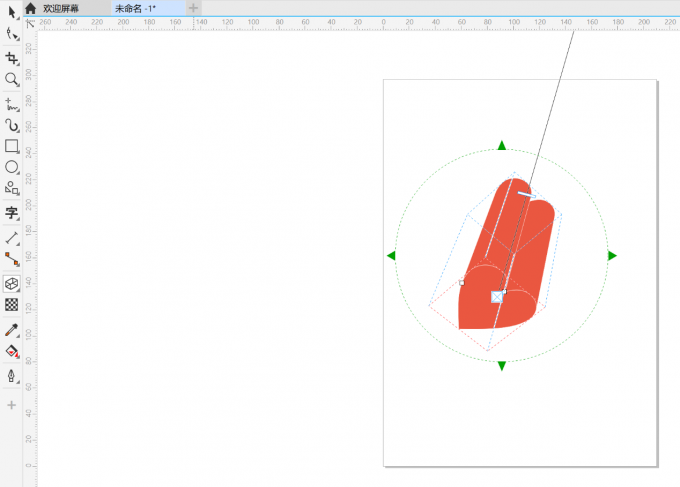680x487 pixels.
Task: Select the Extrude effects tool
Action: (12, 284)
